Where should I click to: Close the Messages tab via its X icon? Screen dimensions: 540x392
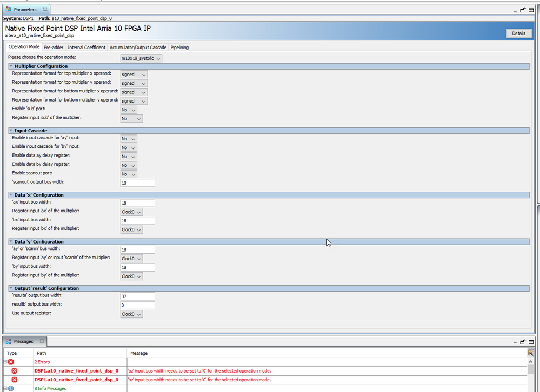point(42,341)
